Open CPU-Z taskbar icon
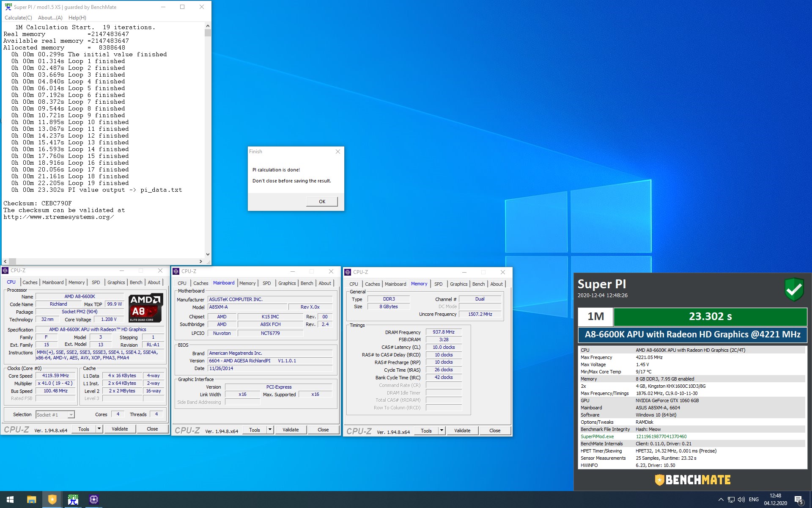 93,500
